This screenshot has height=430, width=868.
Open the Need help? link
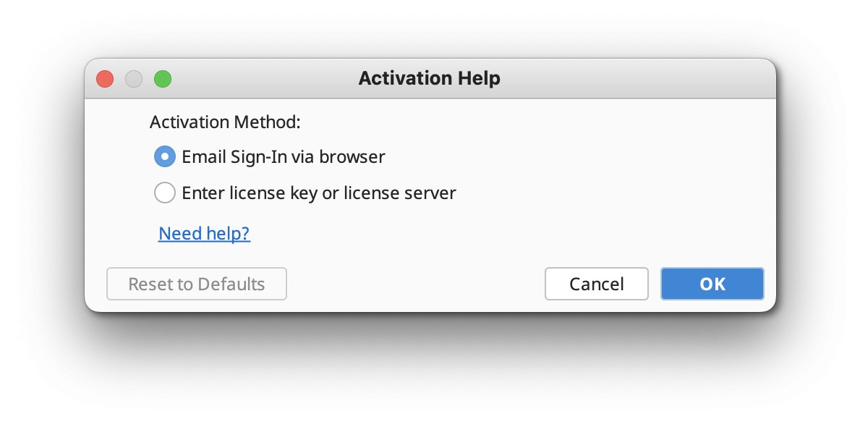point(204,233)
